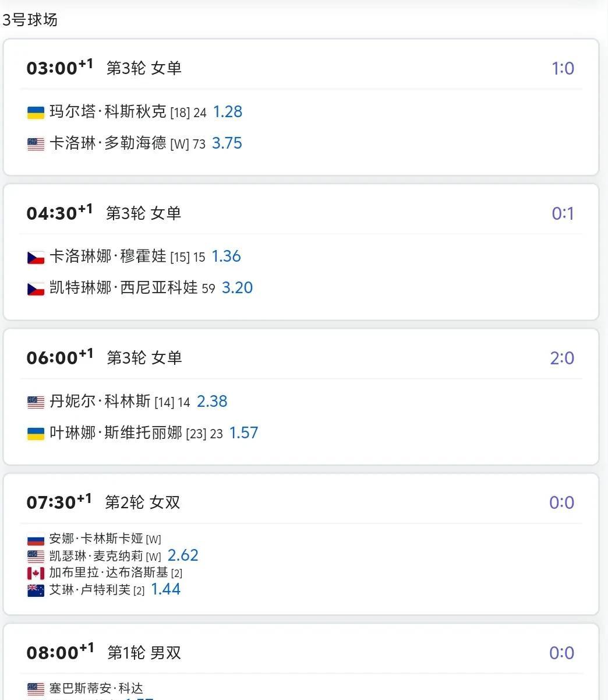Click Ukraine flag beside 叶琳娜·斯维托丽娜
608x700 pixels.
click(x=36, y=434)
